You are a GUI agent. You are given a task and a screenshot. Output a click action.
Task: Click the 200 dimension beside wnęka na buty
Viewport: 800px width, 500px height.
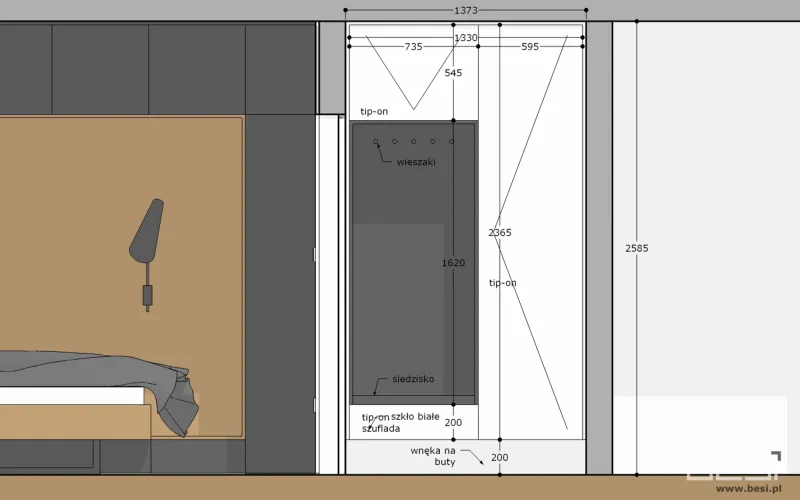pyautogui.click(x=499, y=458)
